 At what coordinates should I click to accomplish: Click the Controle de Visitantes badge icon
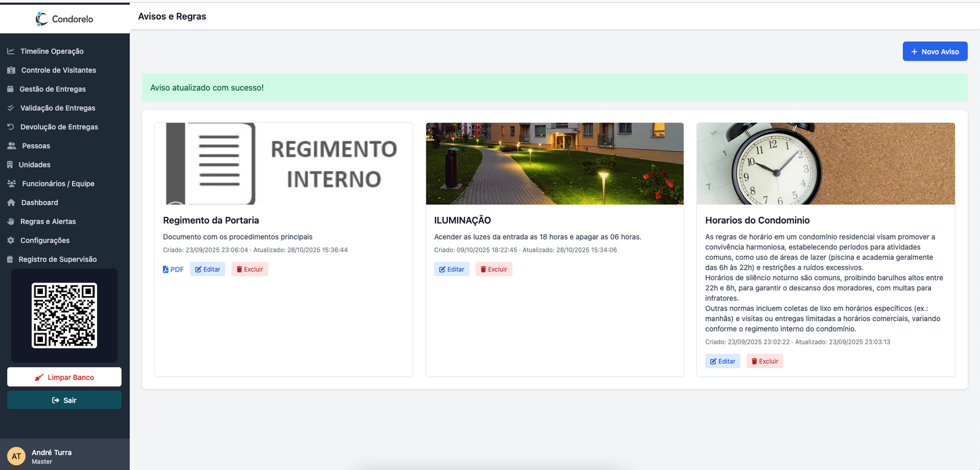click(11, 70)
